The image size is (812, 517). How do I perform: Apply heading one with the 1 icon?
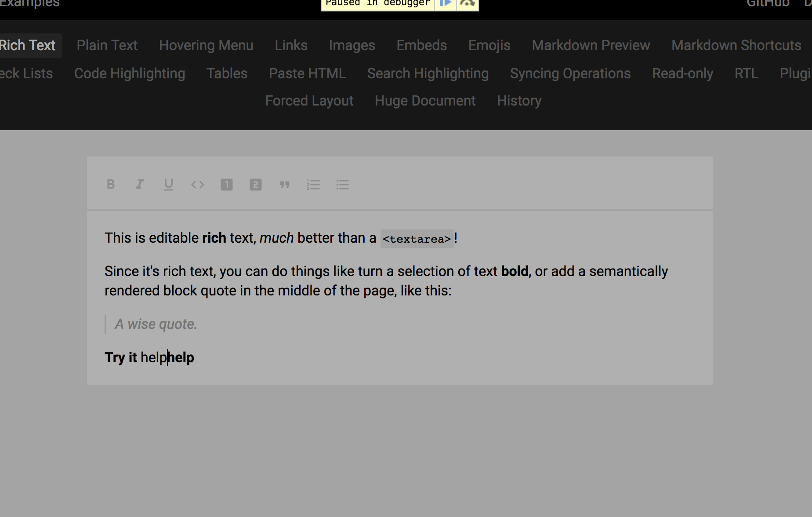(x=227, y=185)
